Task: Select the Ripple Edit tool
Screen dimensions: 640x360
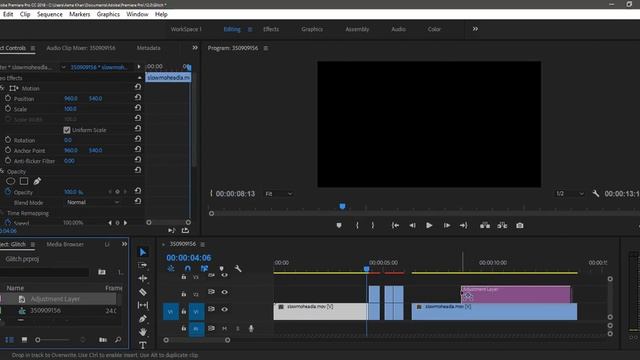Action: 142,278
